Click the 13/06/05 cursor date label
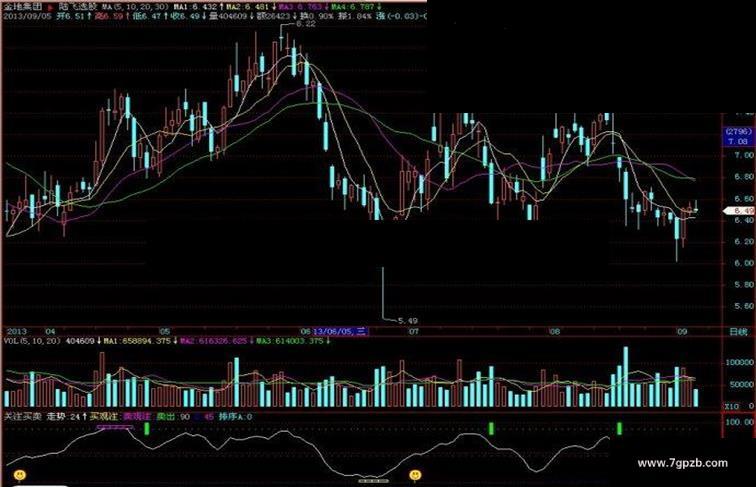Screen dimensions: 756x487 (340, 331)
